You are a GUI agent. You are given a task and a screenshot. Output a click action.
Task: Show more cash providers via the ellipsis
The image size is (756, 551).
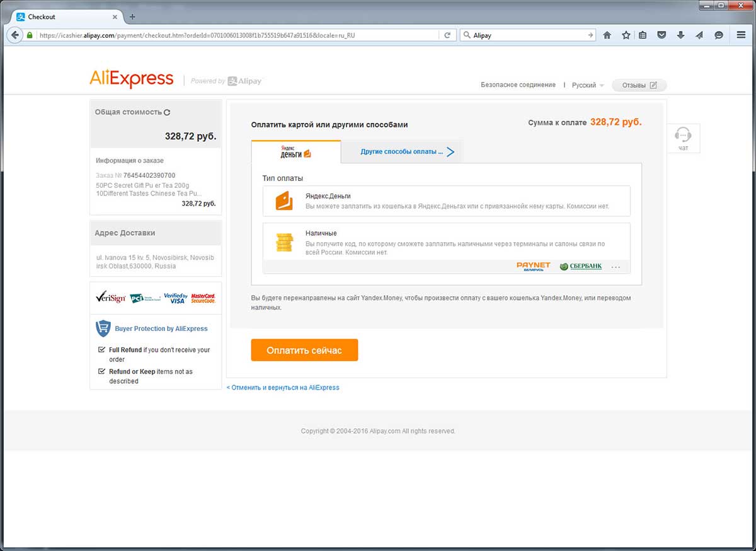pos(616,267)
